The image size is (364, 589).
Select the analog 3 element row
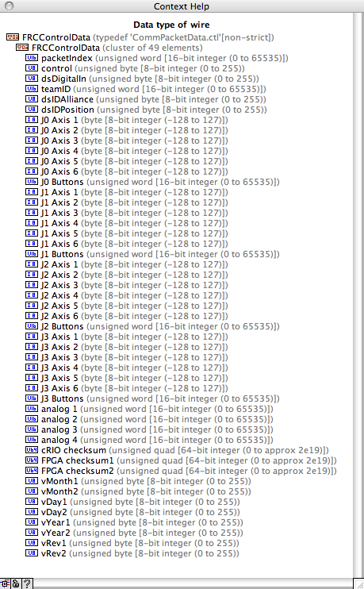(149, 429)
